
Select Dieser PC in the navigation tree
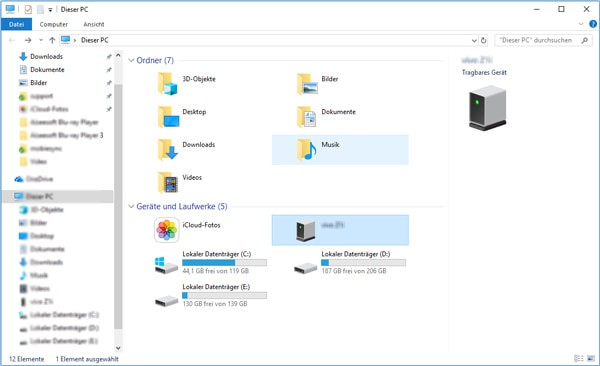[x=57, y=196]
